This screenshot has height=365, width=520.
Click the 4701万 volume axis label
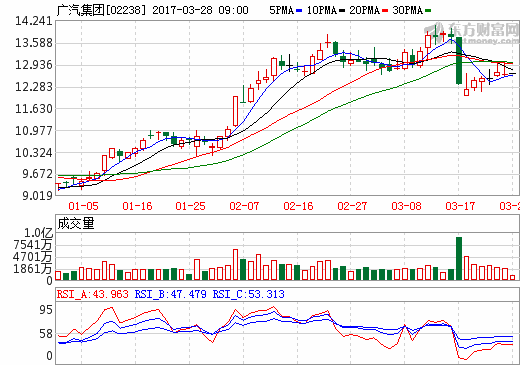pyautogui.click(x=33, y=257)
